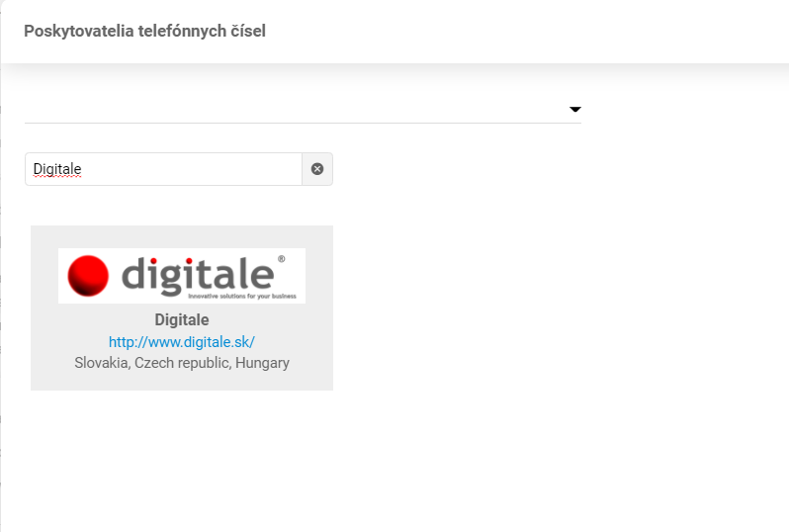The height and width of the screenshot is (532, 789).
Task: Open the http://www.digitale.sk/ link
Action: 182,342
